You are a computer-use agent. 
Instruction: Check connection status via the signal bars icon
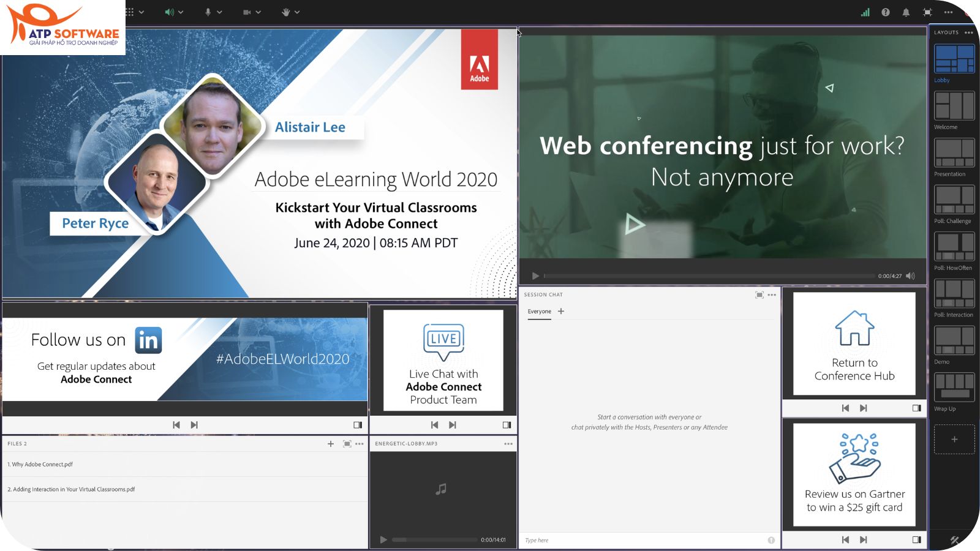(x=865, y=11)
